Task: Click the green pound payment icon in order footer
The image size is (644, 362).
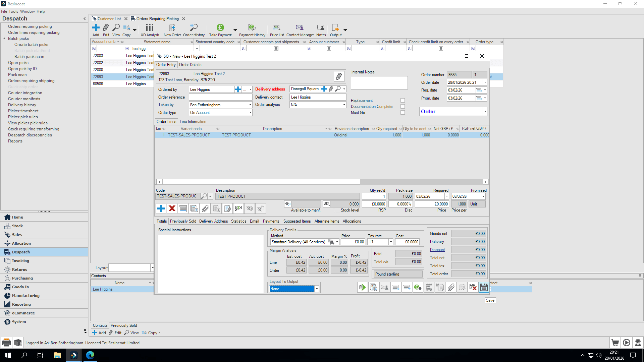Action: pyautogui.click(x=418, y=287)
